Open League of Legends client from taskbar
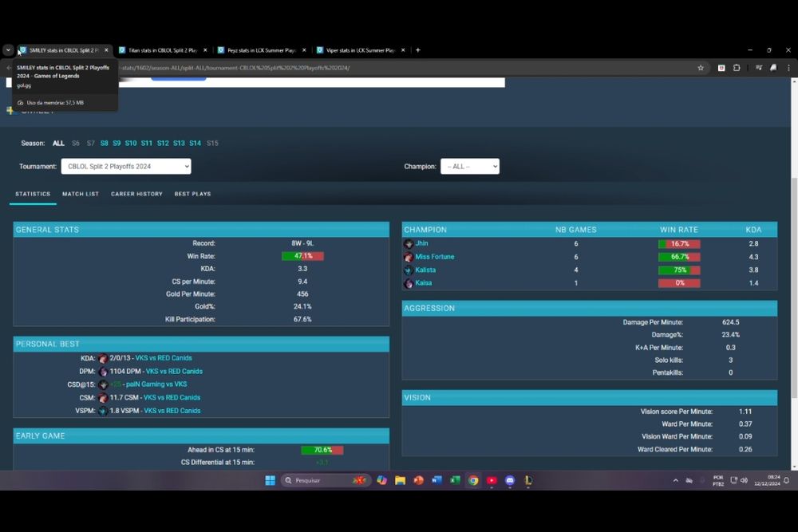Screen dimensions: 798x532 (x=528, y=481)
